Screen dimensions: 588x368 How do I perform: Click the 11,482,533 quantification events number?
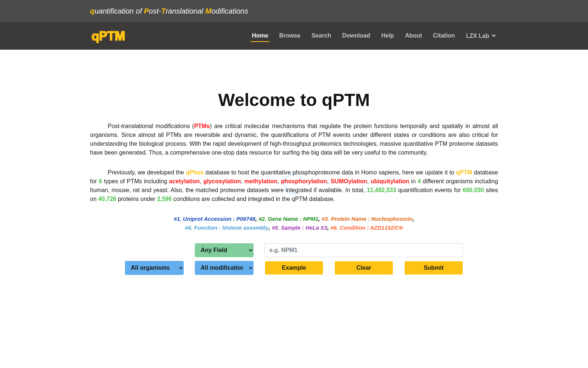click(x=381, y=190)
